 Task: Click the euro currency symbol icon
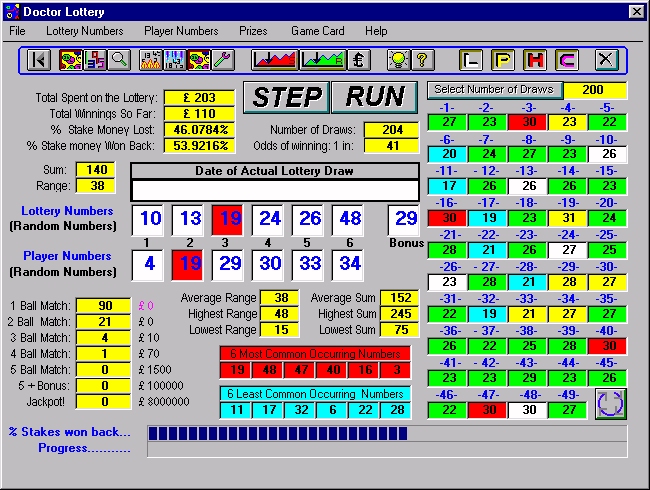(359, 60)
